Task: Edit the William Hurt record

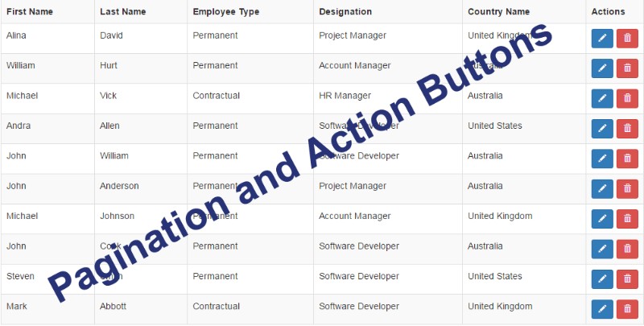Action: pyautogui.click(x=602, y=68)
